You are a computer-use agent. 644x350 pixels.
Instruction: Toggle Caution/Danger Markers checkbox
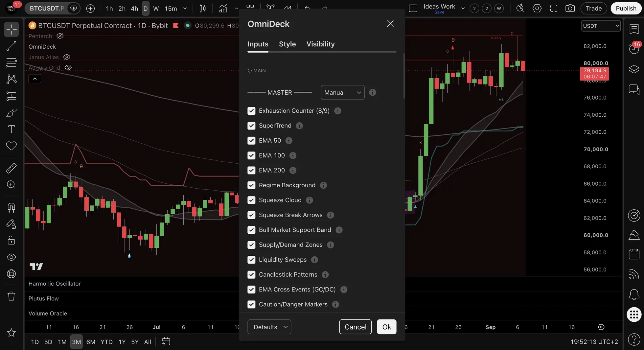(251, 304)
